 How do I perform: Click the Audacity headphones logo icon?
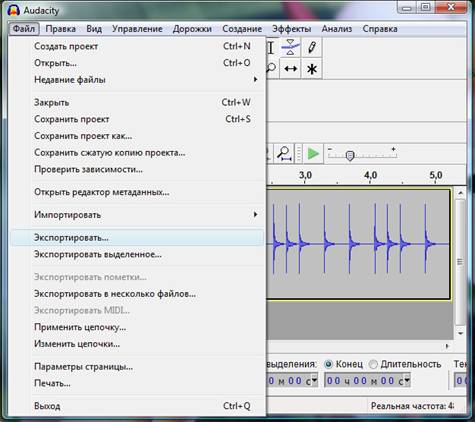pos(13,10)
